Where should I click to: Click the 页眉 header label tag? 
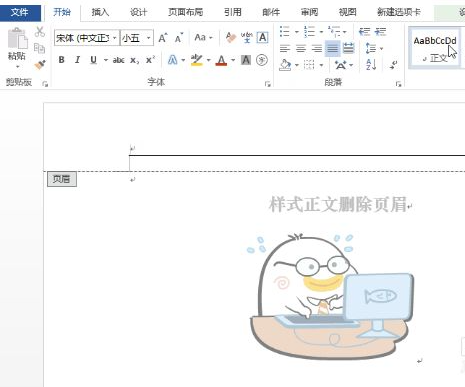[62, 179]
